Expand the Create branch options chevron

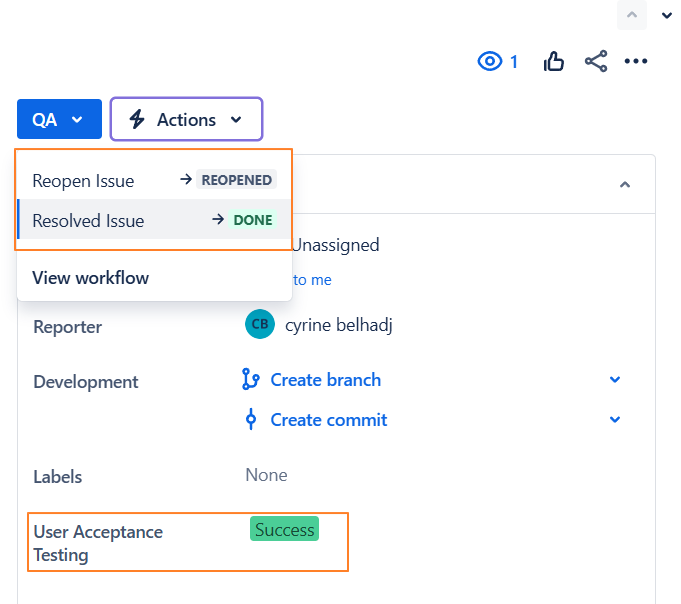point(615,380)
